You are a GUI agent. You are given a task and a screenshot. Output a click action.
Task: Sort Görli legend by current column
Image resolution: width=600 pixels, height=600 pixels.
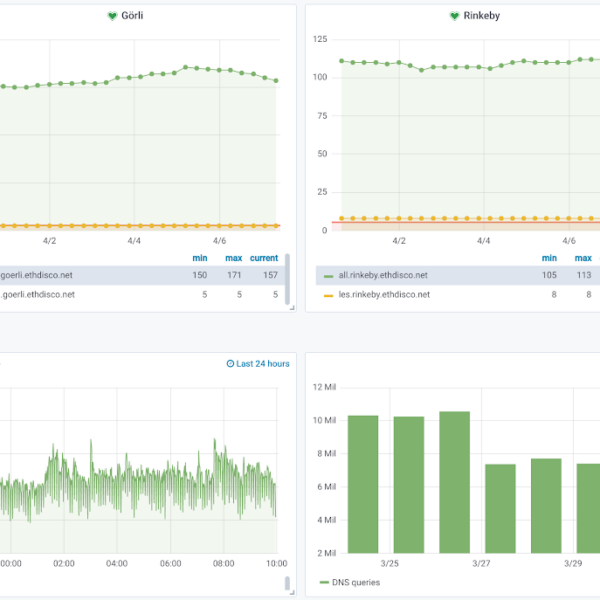point(264,258)
